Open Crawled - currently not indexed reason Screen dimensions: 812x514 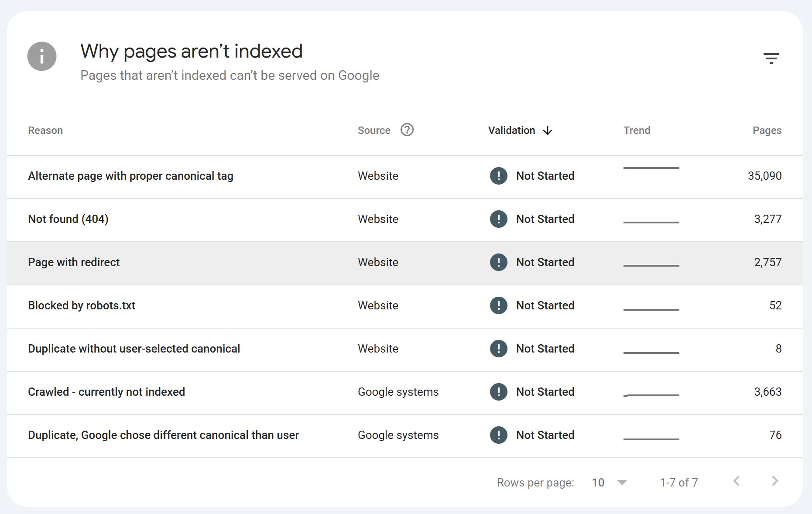click(106, 392)
